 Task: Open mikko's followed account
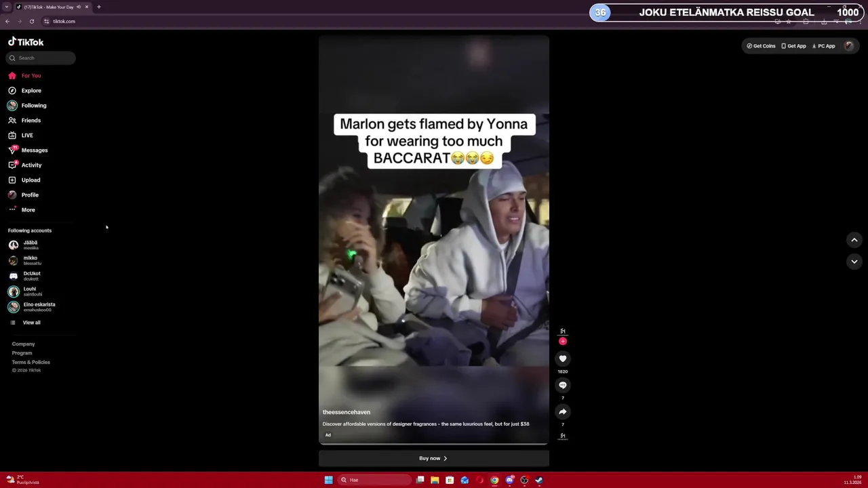(x=25, y=260)
